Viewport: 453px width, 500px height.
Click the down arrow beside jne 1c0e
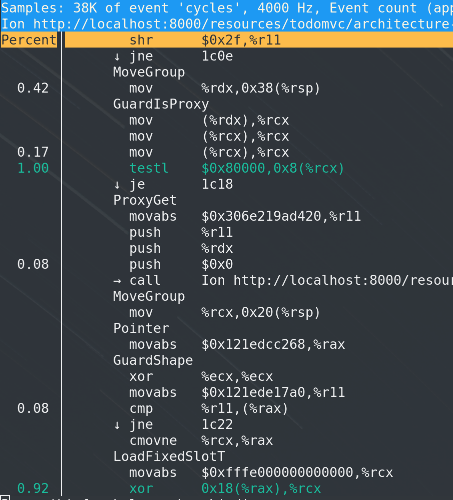tap(117, 56)
